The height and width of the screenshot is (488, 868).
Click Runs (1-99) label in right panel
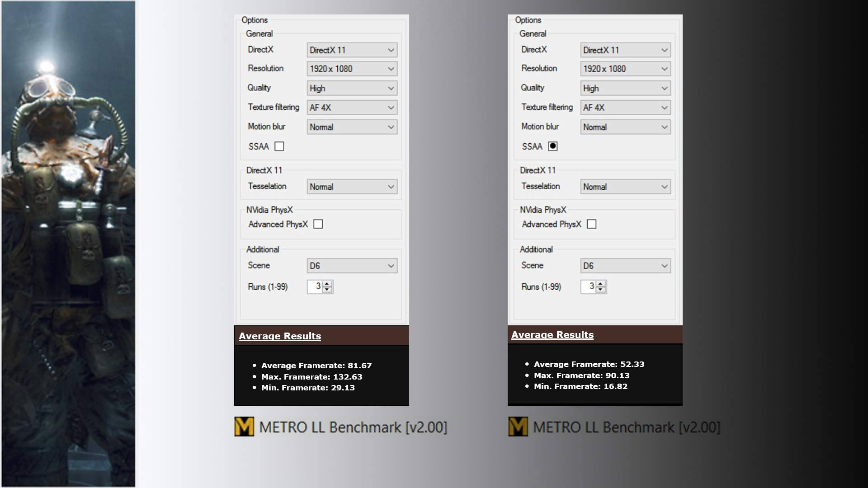pyautogui.click(x=541, y=287)
